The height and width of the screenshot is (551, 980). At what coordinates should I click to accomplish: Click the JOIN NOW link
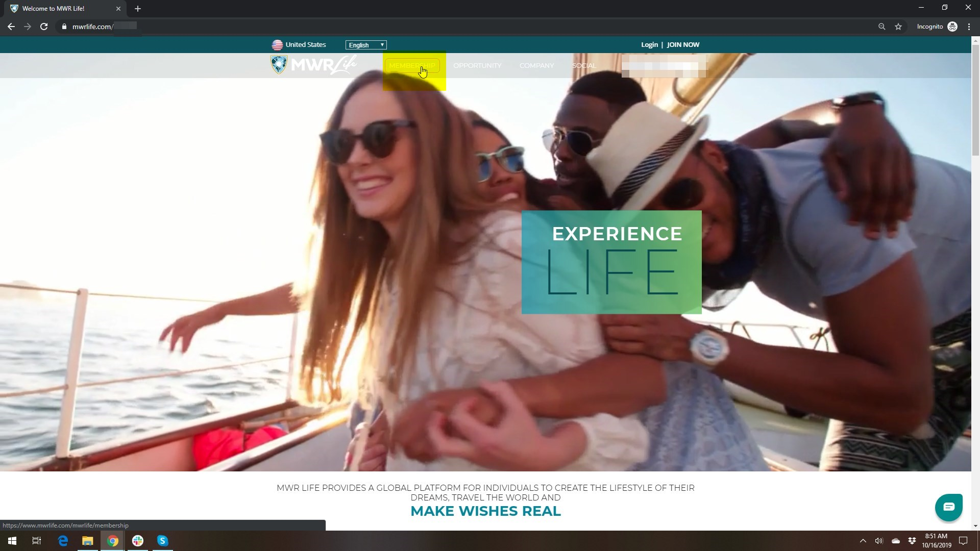pos(683,45)
